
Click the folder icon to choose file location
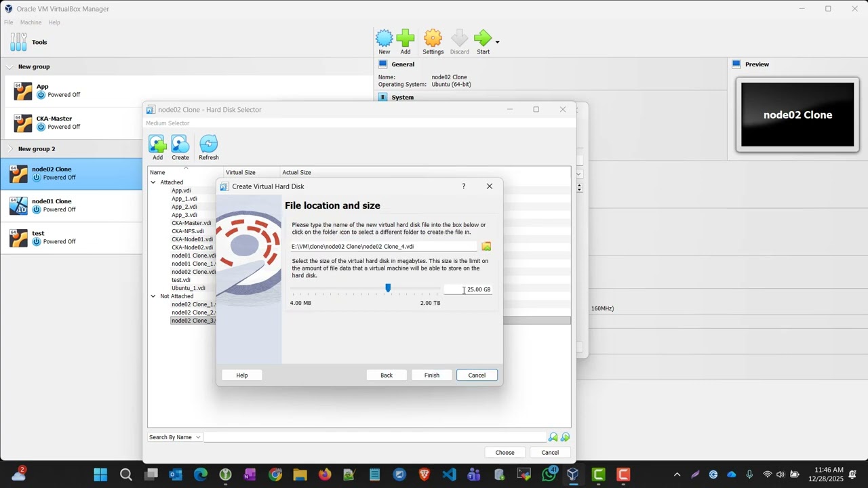(486, 246)
